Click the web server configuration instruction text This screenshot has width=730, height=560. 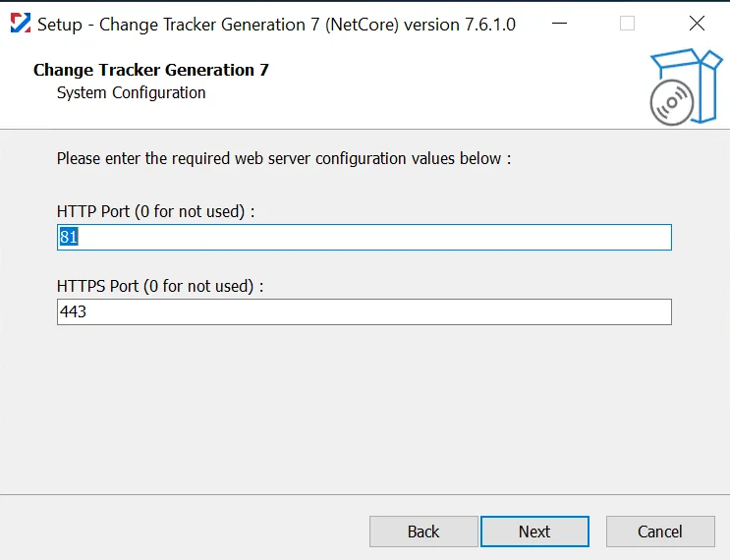(284, 159)
